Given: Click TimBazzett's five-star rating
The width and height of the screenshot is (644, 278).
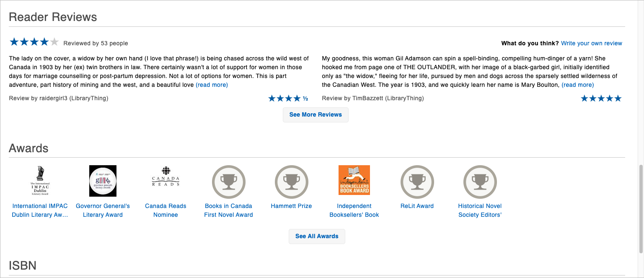Looking at the screenshot, I should [x=601, y=99].
